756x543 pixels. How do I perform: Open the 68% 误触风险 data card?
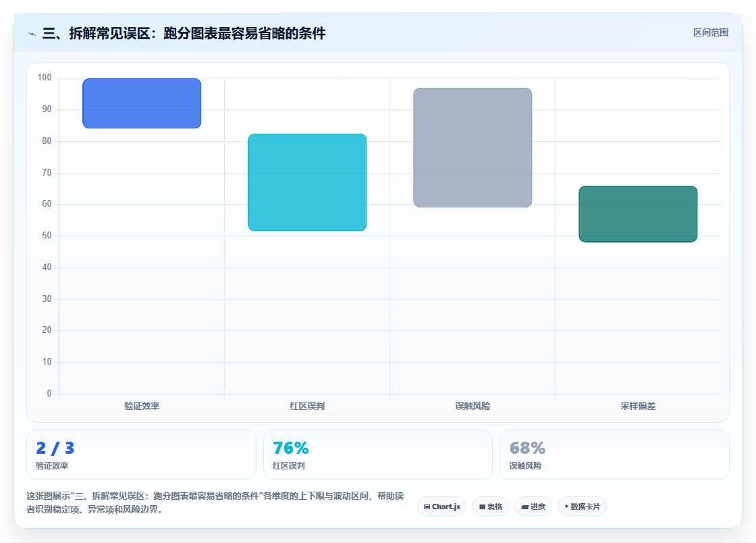coord(614,455)
